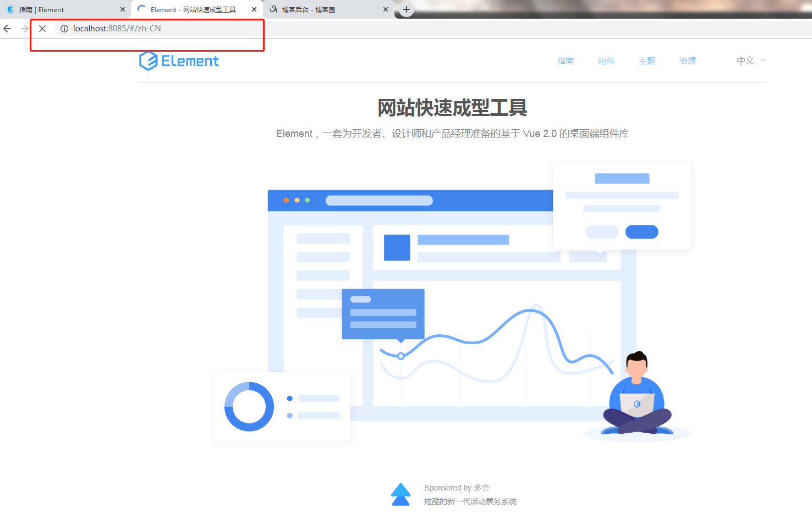
Task: Click the browser forward arrow
Action: click(x=24, y=29)
